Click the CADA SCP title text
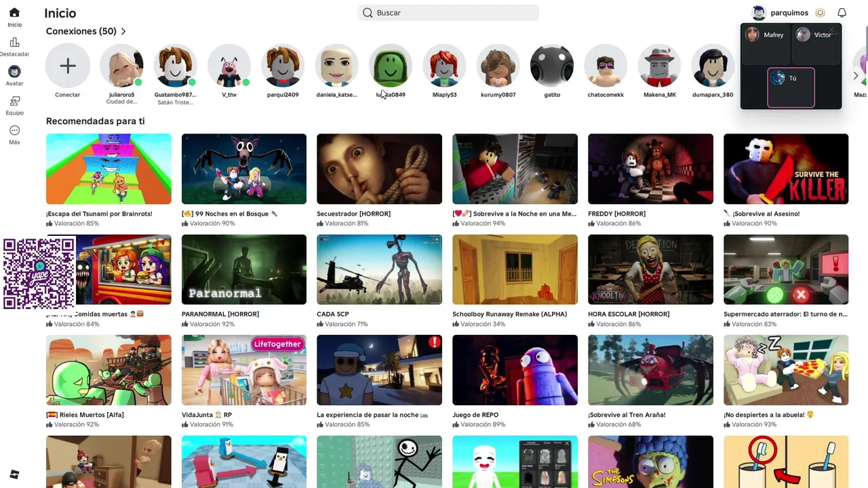This screenshot has width=868, height=488. click(x=333, y=314)
